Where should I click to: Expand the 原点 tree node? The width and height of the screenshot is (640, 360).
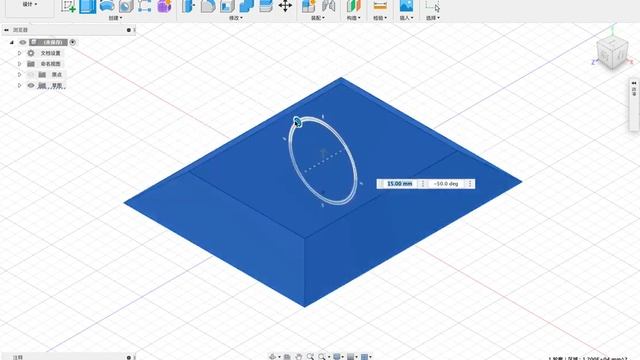19,74
